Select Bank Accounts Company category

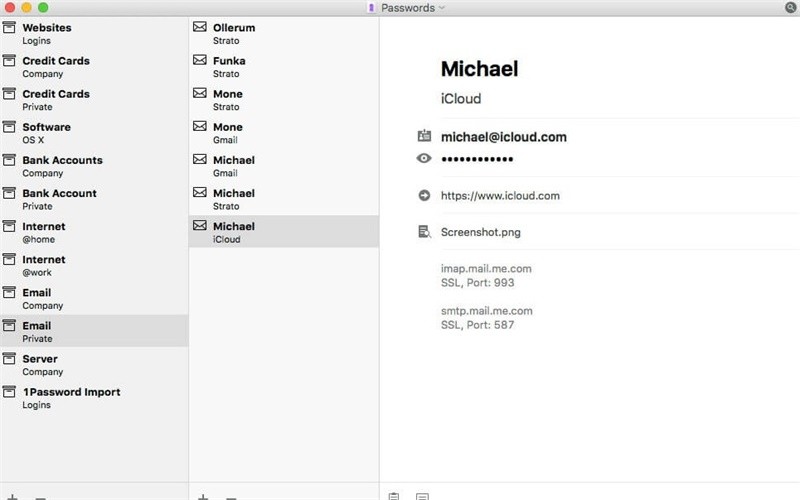[94, 166]
